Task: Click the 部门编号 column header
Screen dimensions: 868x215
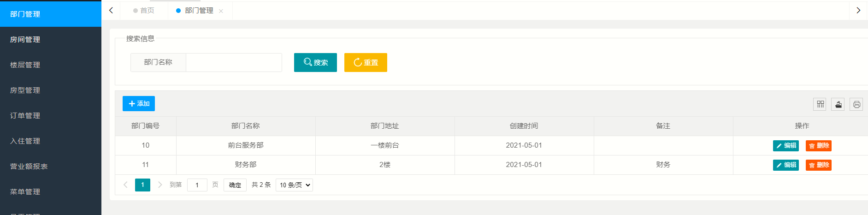Action: coord(146,126)
